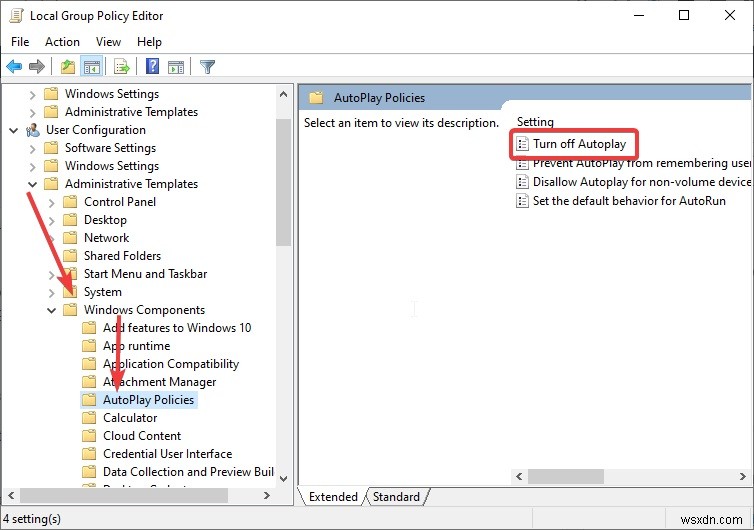754x530 pixels.
Task: Click the tree pane horizontal scroll left arrow
Action: 12,495
